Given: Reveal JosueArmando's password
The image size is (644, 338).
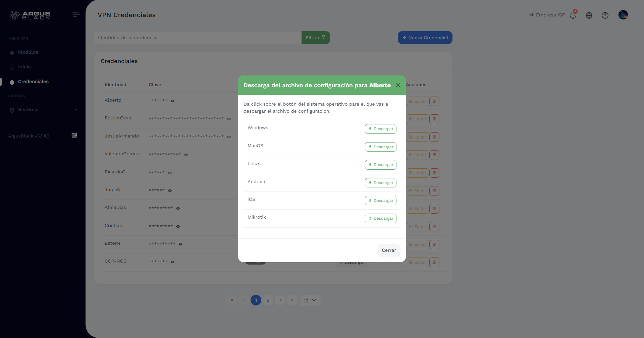Looking at the screenshot, I should pos(229,137).
